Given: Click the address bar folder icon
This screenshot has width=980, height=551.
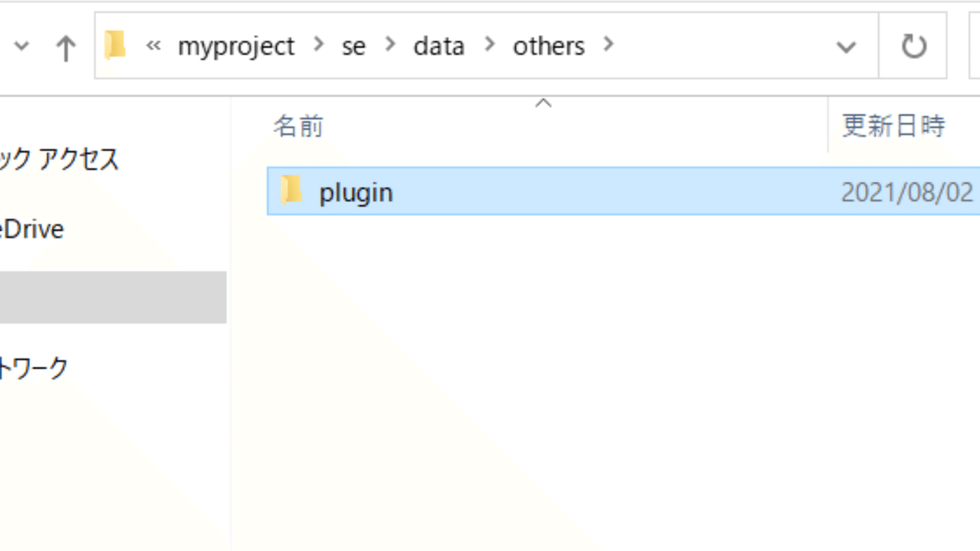Looking at the screenshot, I should (116, 46).
